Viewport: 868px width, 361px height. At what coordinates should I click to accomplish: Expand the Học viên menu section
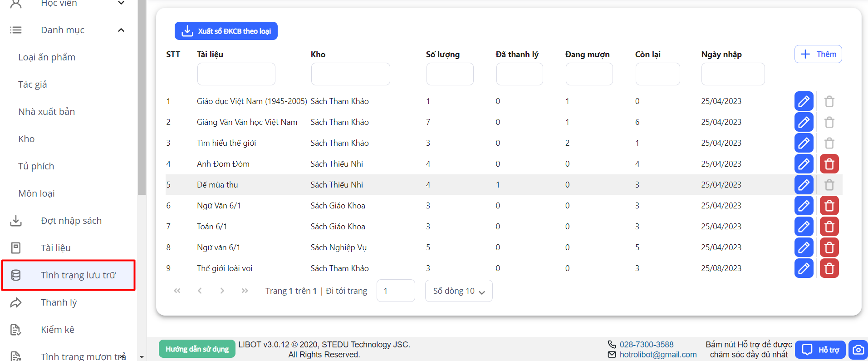121,4
